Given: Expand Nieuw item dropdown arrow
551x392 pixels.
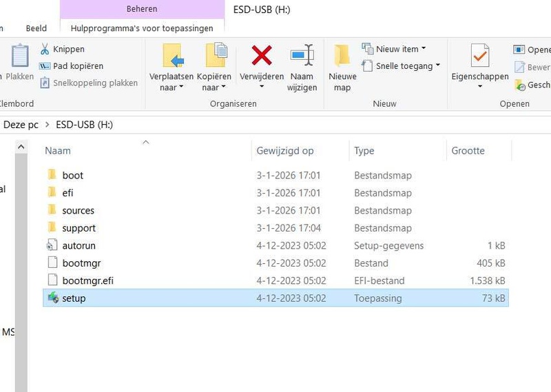Looking at the screenshot, I should [424, 48].
